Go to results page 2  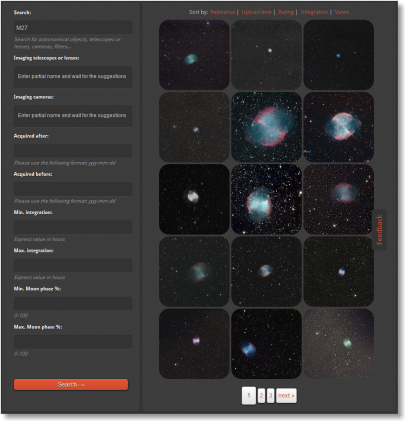pyautogui.click(x=261, y=396)
